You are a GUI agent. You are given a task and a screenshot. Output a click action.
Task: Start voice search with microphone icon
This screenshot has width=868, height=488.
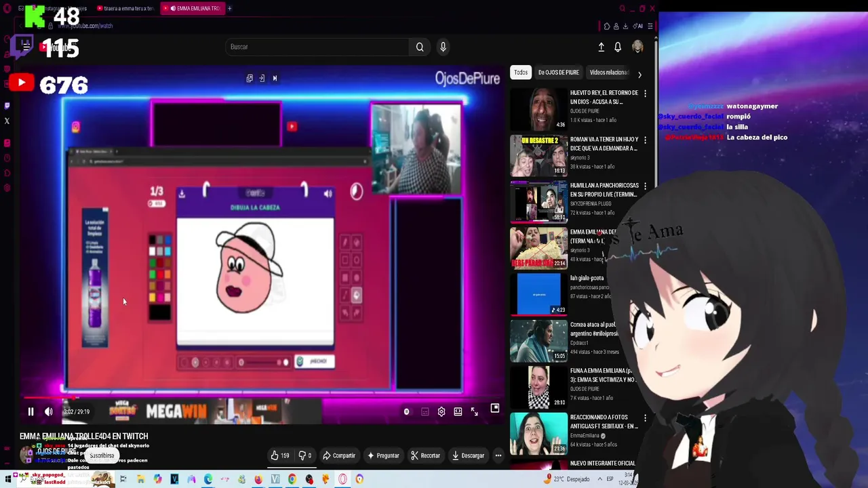tap(443, 47)
